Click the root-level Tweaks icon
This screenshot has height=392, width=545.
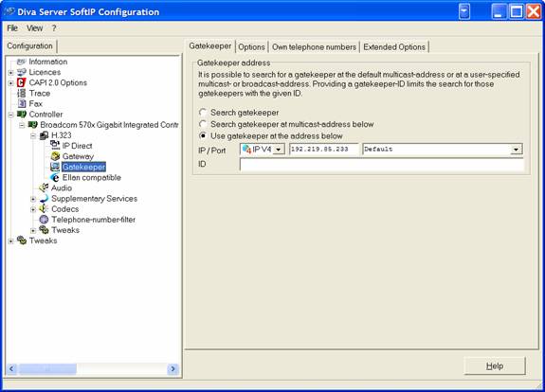click(x=22, y=241)
